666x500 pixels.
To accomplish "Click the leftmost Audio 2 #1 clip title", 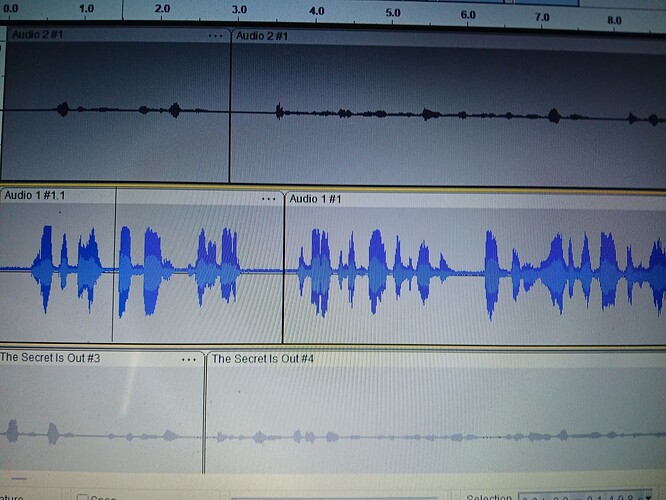I will tap(38, 35).
